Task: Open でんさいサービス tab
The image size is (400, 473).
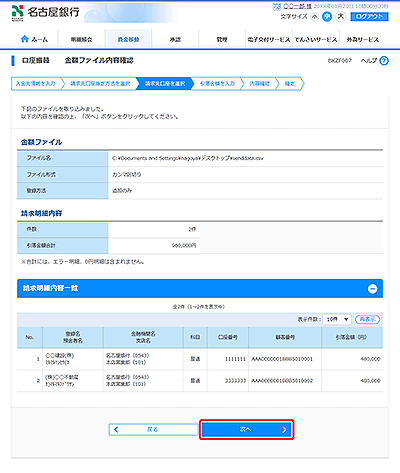Action: 316,39
